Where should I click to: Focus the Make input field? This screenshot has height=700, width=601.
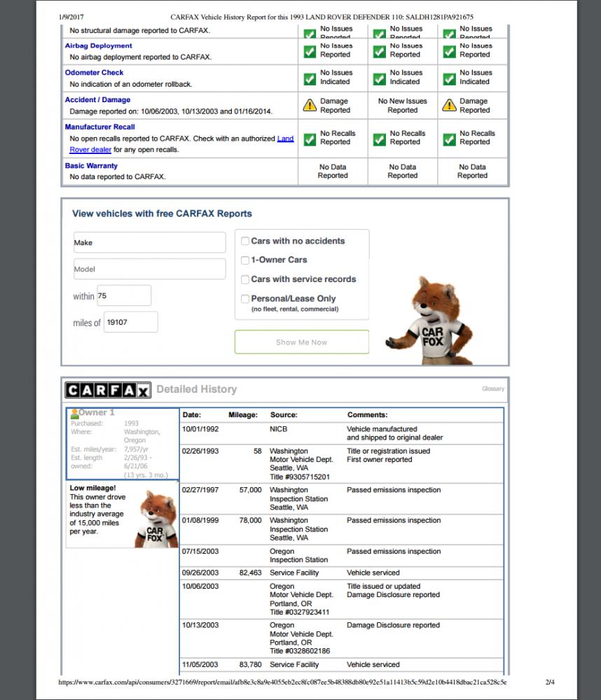(x=150, y=242)
